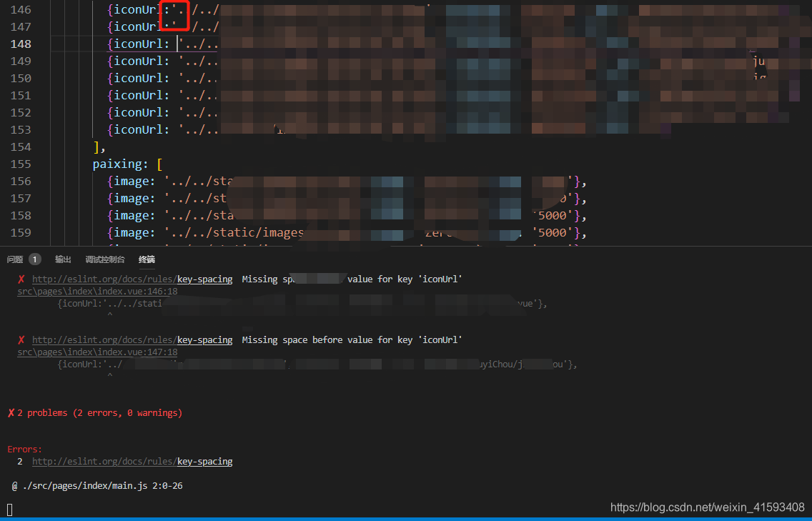
Task: Click line number 147 in the gutter
Action: (21, 27)
